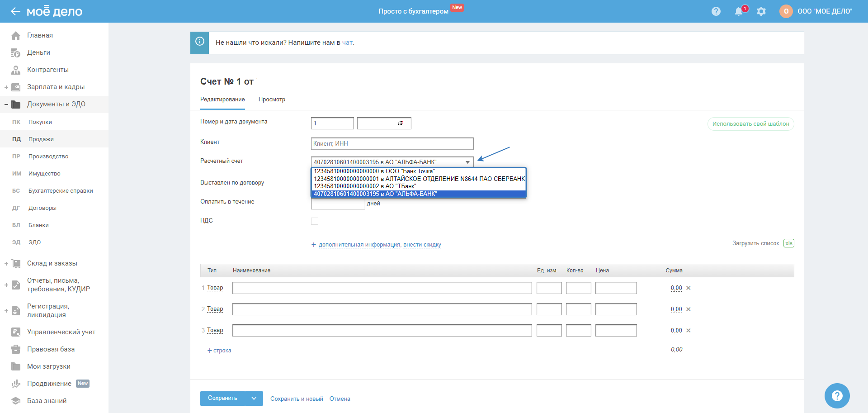Open the help question mark icon in header
The width and height of the screenshot is (868, 413).
(x=716, y=11)
